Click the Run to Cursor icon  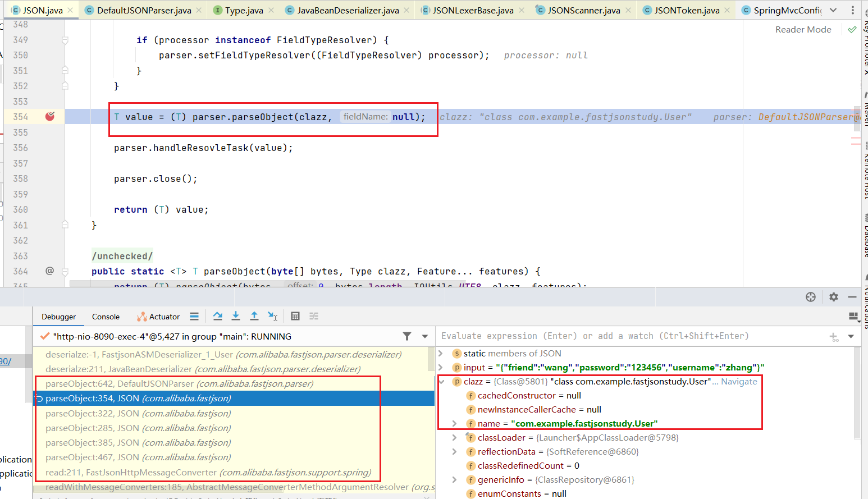point(273,316)
